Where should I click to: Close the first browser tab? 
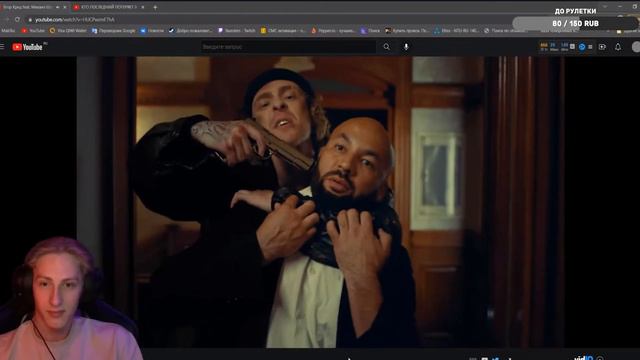tap(65, 7)
